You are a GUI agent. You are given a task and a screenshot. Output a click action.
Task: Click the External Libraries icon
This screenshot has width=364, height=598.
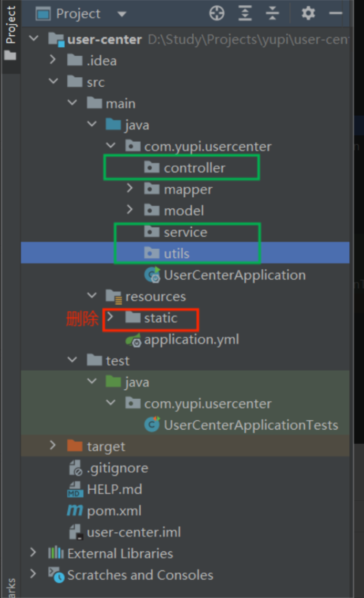(56, 553)
